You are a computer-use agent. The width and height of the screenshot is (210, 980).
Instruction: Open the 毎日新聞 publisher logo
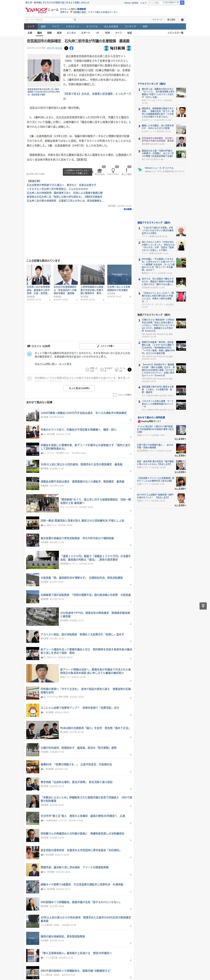pyautogui.click(x=117, y=48)
